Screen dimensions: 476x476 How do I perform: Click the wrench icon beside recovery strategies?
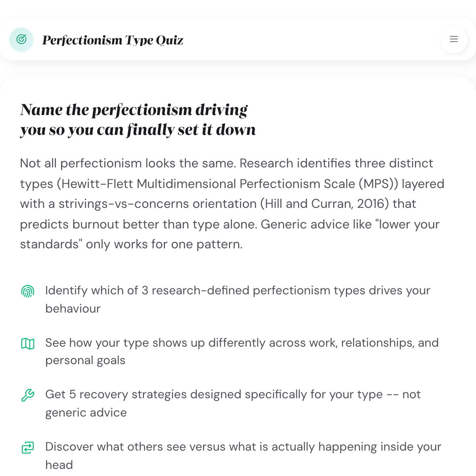point(27,395)
